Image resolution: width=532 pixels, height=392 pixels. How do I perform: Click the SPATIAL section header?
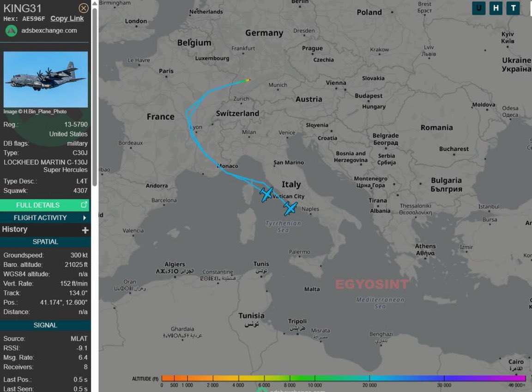coord(45,242)
